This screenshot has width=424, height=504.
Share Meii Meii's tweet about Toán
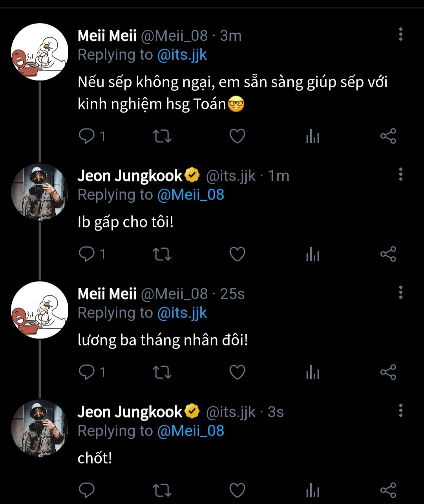click(388, 136)
